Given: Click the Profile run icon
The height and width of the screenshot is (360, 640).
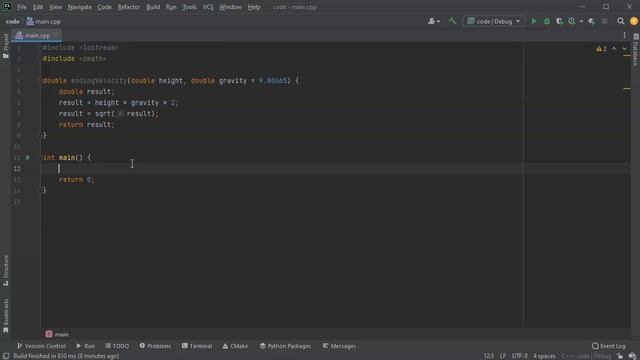Looking at the screenshot, I should pyautogui.click(x=572, y=21).
